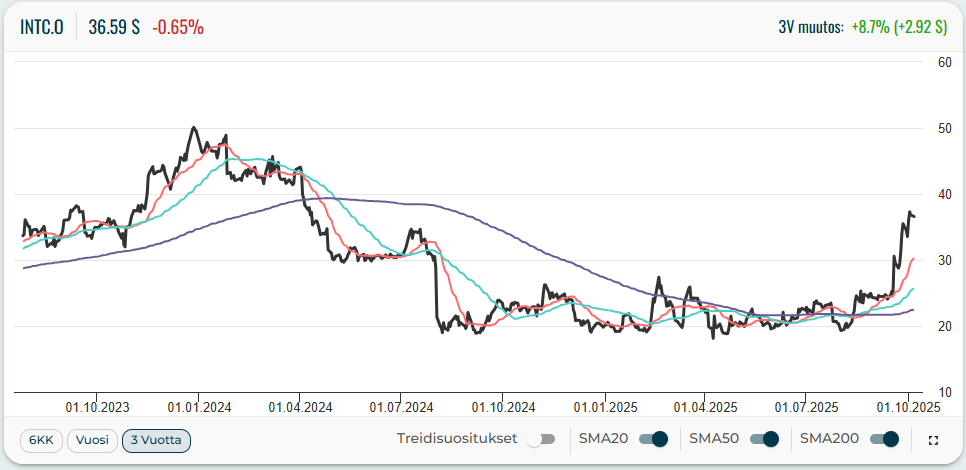
Task: Click the 36.59 $ price value
Action: click(x=114, y=27)
